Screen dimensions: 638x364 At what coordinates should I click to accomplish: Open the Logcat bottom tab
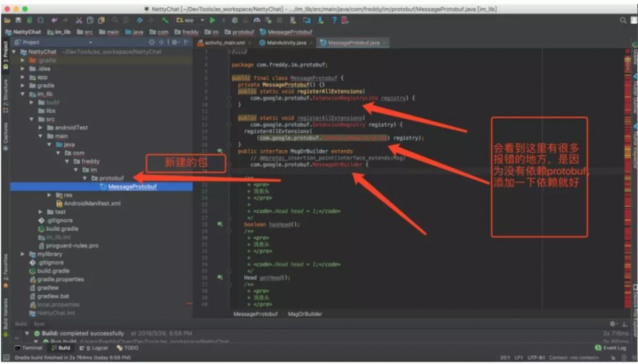94,348
